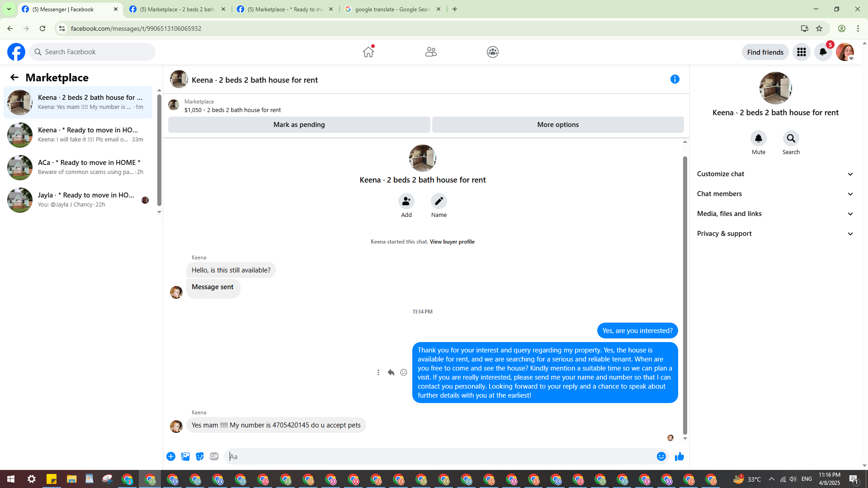Mute this conversation using bell icon
868x488 pixels.
[758, 139]
